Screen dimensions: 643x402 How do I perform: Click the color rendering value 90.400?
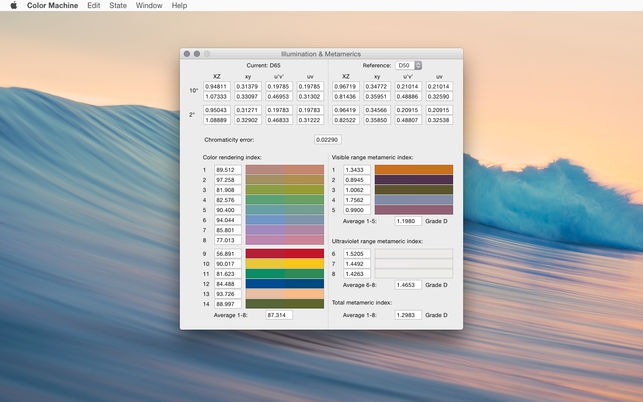[228, 210]
